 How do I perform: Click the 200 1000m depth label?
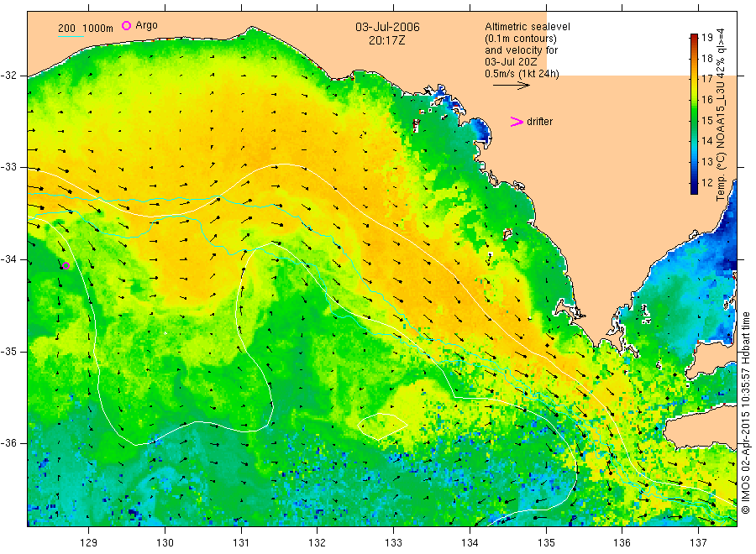point(86,28)
